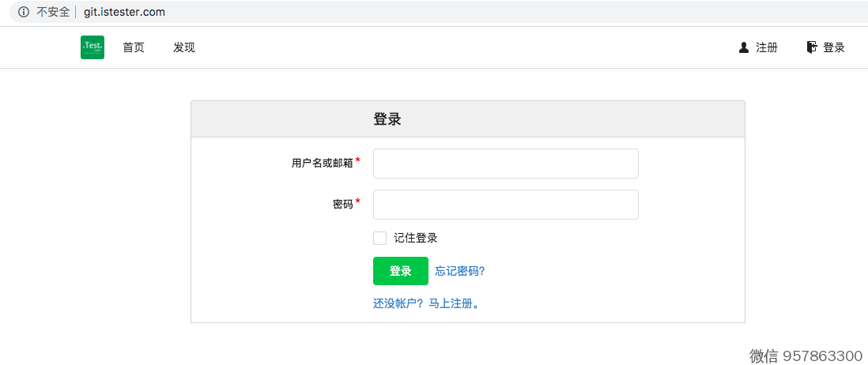The image size is (868, 365).
Task: Click the 不安全 security label
Action: click(x=53, y=12)
